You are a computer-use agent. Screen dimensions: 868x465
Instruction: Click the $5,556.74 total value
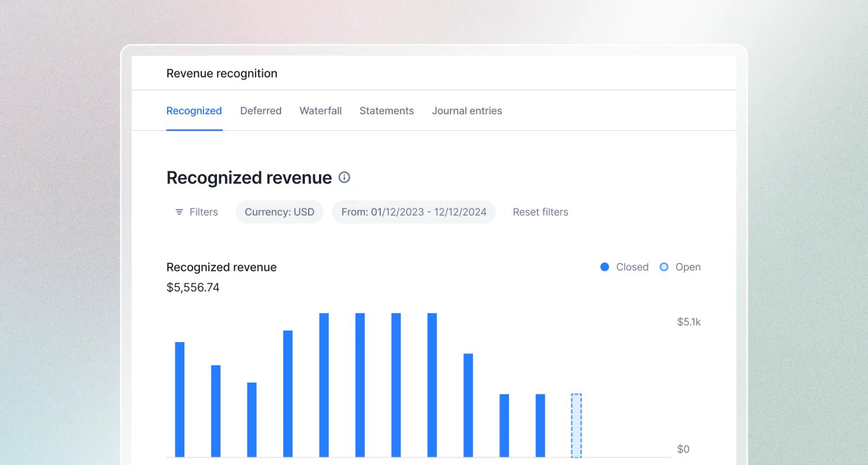(193, 287)
